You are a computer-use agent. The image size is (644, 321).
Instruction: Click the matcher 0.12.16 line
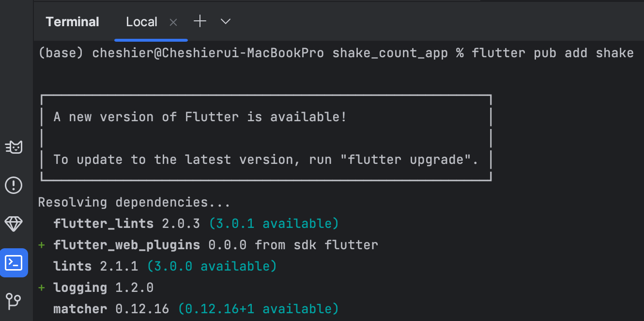click(196, 309)
